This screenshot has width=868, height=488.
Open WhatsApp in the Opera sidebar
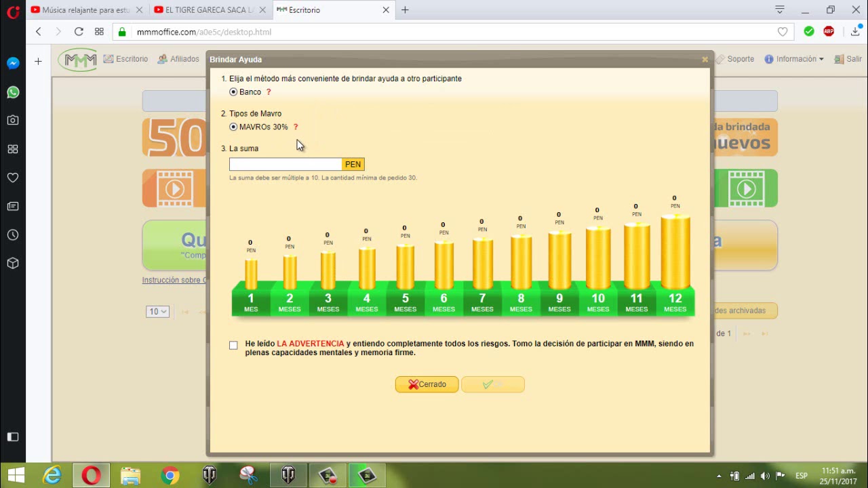pyautogui.click(x=13, y=92)
